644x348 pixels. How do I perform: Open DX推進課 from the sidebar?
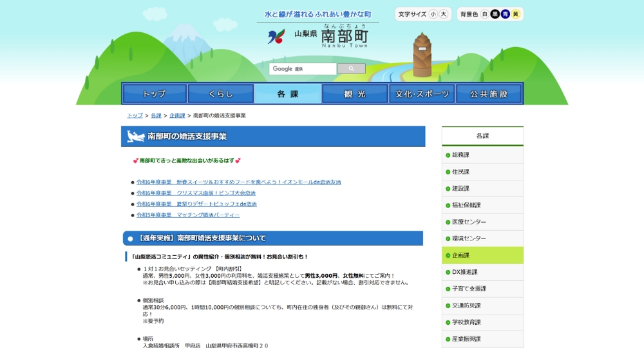coord(464,272)
